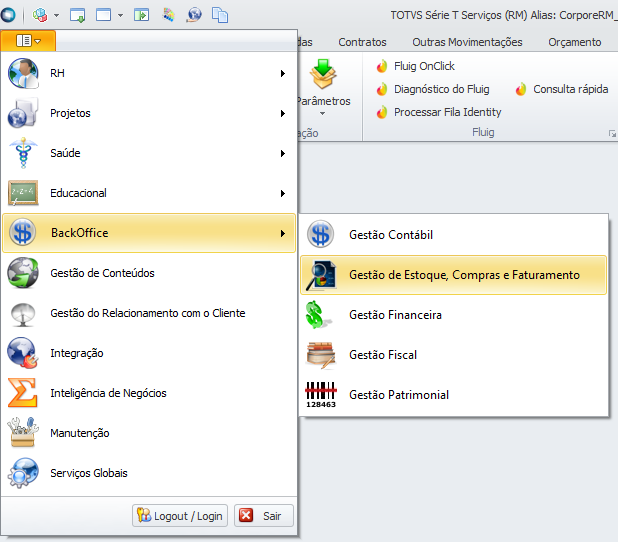Click the Processar Fila Identity flame icon

(382, 112)
